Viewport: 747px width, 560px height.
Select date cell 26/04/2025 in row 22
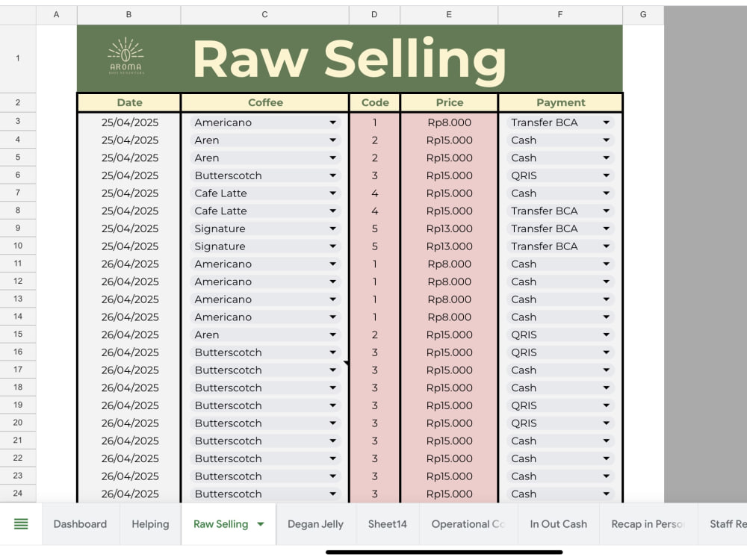click(x=129, y=458)
